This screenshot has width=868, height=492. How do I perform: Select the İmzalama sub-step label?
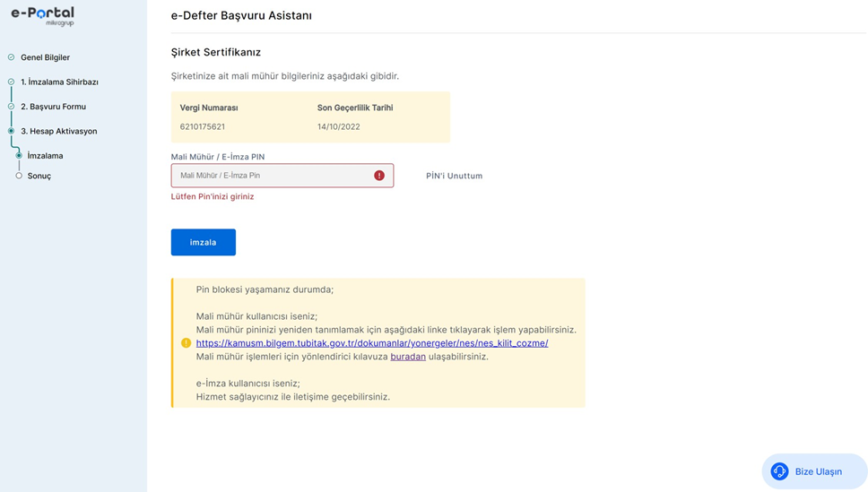[x=45, y=156]
